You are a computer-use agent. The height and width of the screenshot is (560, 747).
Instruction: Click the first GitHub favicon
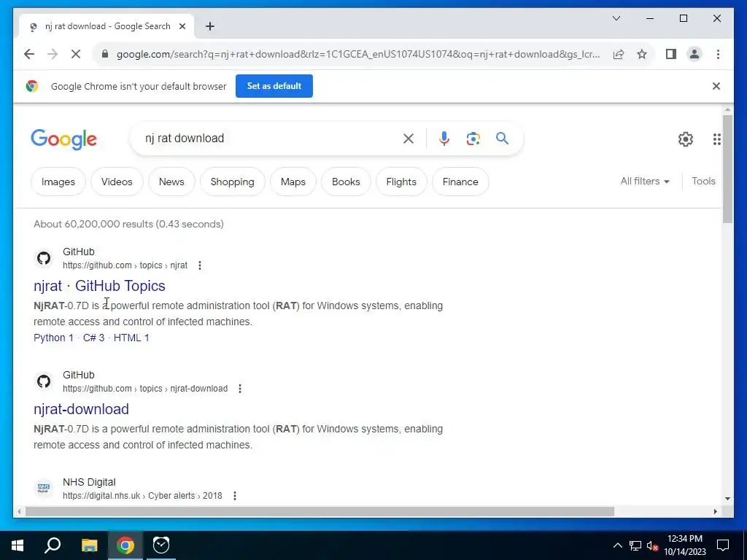pos(44,258)
